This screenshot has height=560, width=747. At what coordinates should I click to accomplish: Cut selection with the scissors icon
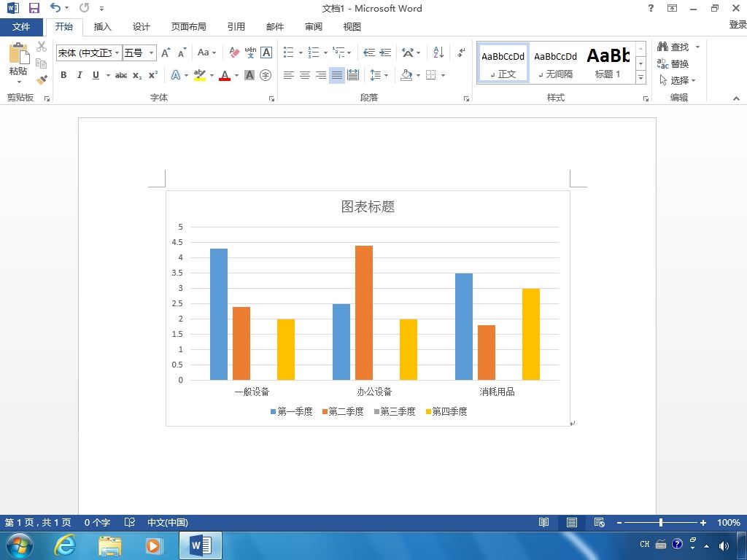point(42,47)
